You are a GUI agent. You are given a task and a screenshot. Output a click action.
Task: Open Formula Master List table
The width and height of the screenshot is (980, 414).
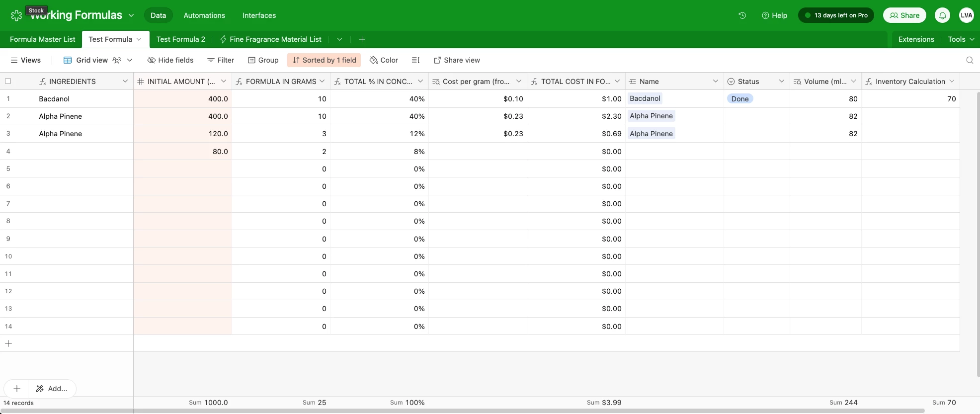coord(43,39)
